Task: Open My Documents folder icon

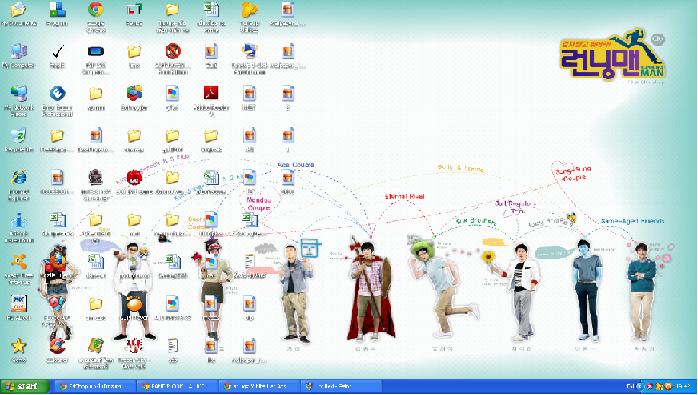Action: click(x=19, y=9)
